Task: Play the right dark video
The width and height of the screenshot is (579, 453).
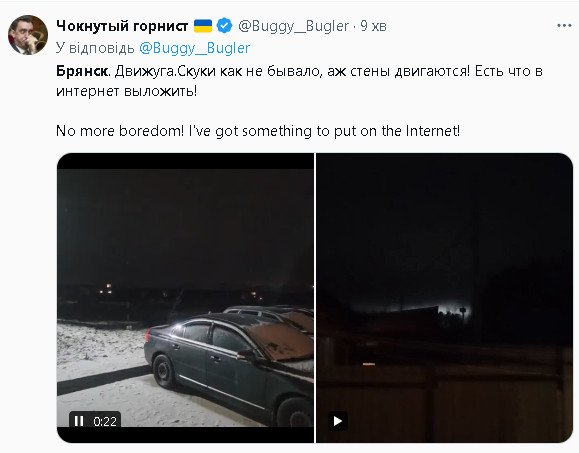Action: [338, 421]
